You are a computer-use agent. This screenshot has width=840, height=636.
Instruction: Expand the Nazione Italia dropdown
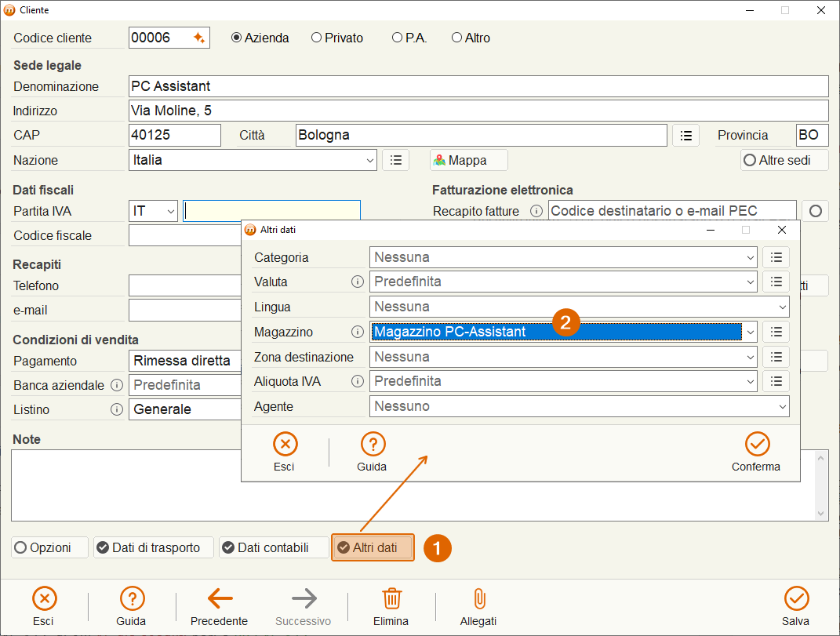[x=369, y=160]
